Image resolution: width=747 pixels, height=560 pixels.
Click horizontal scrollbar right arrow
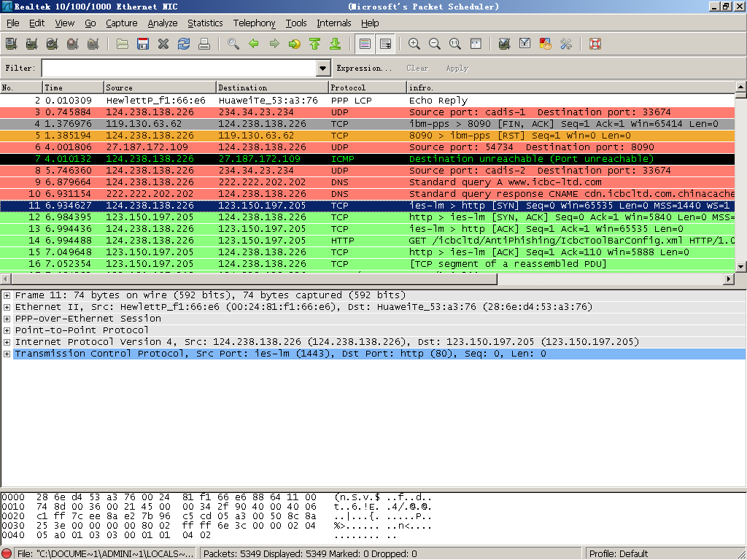(x=729, y=279)
